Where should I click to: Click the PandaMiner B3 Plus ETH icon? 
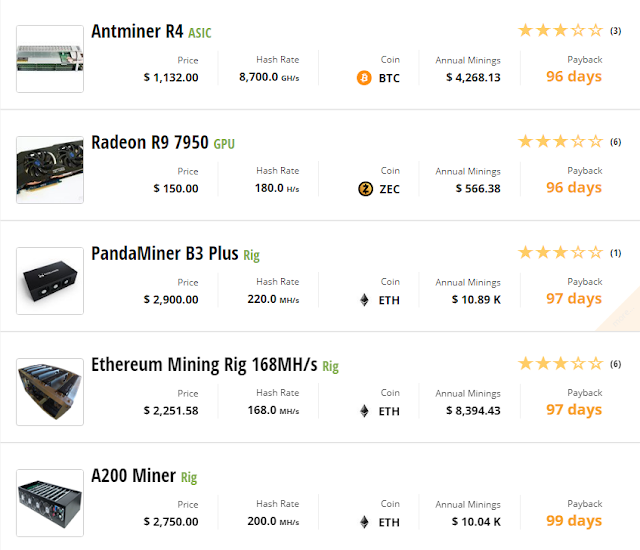364,300
